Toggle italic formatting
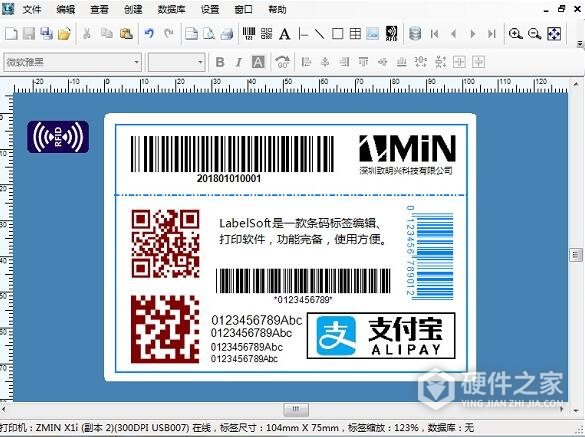 pos(239,62)
